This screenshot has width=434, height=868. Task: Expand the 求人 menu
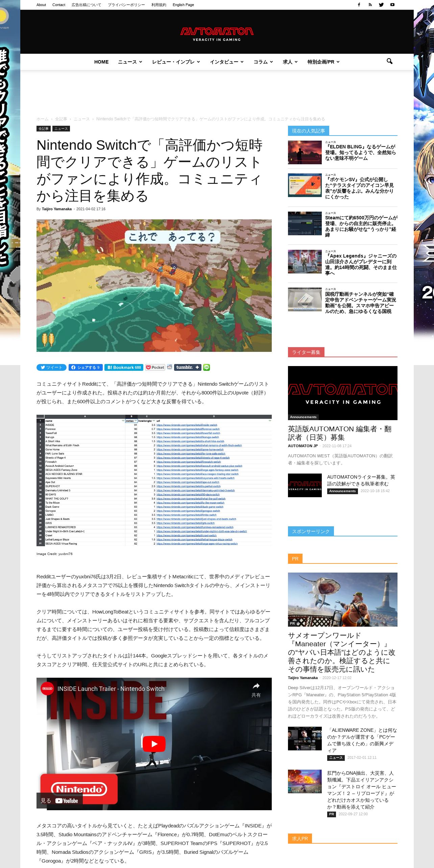[290, 62]
